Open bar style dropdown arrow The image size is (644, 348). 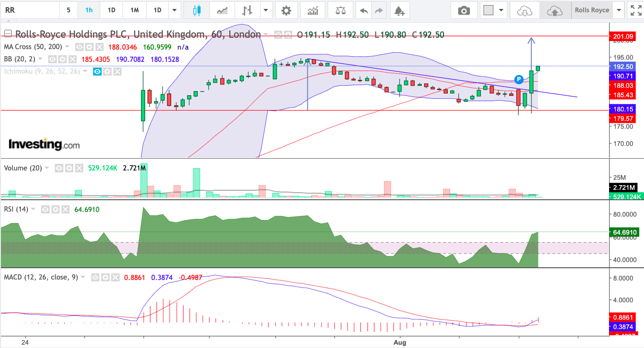[x=267, y=10]
